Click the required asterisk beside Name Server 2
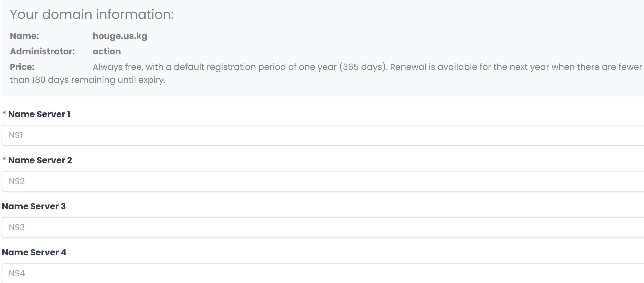The height and width of the screenshot is (283, 644). tap(4, 159)
